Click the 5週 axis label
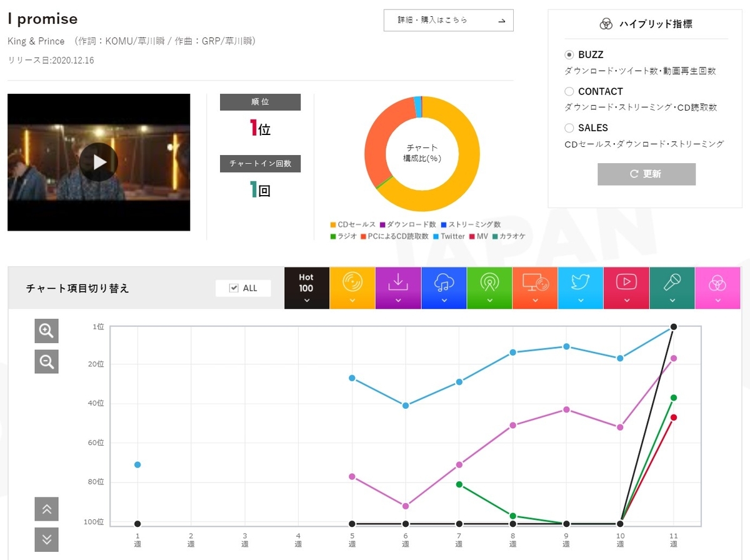 point(352,540)
